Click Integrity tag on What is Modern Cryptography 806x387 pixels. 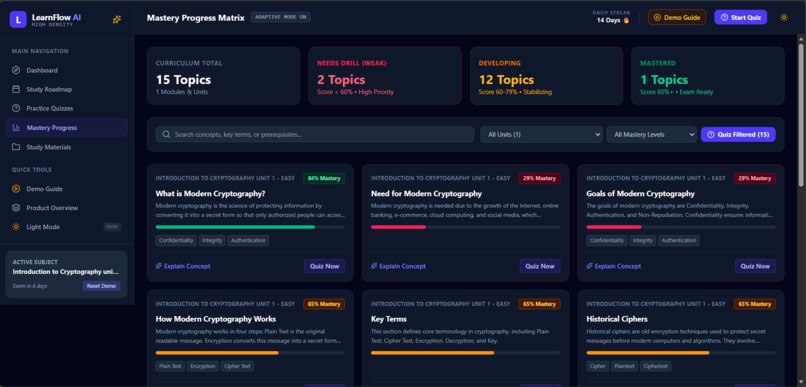pos(212,240)
